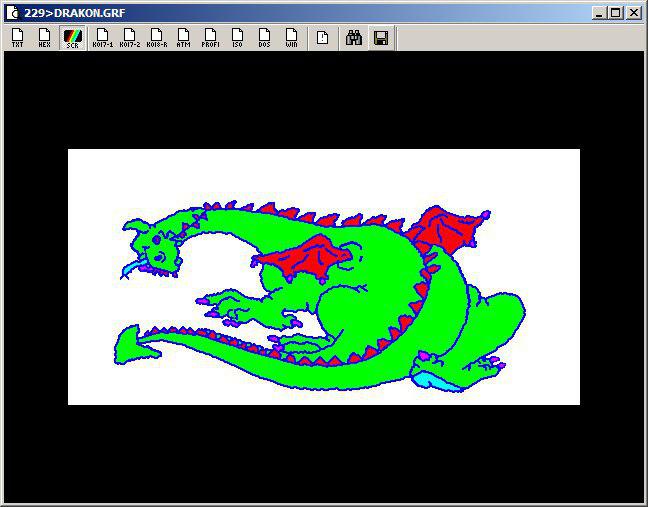Close the DRAKON.GRF viewer window
The width and height of the screenshot is (648, 507).
click(x=634, y=12)
